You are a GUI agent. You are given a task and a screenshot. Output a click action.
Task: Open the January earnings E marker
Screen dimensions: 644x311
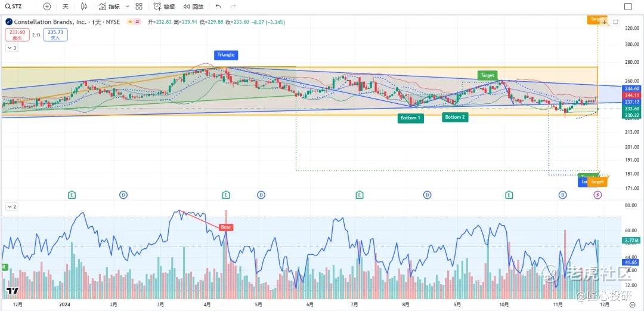point(72,195)
